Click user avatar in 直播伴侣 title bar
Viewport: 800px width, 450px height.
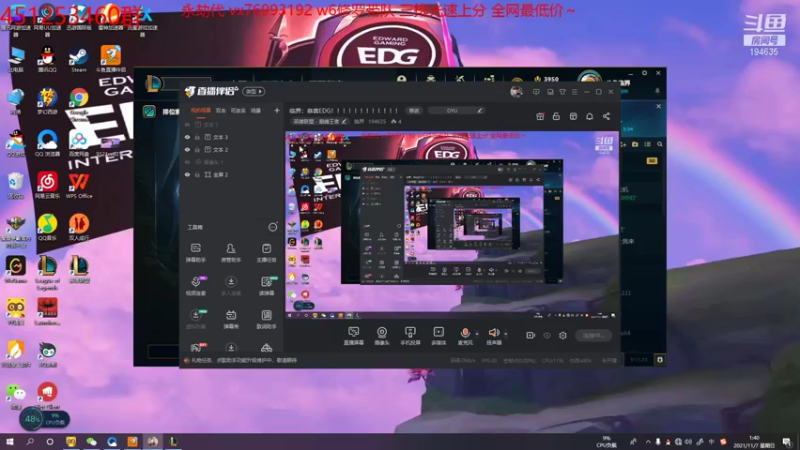pyautogui.click(x=516, y=92)
